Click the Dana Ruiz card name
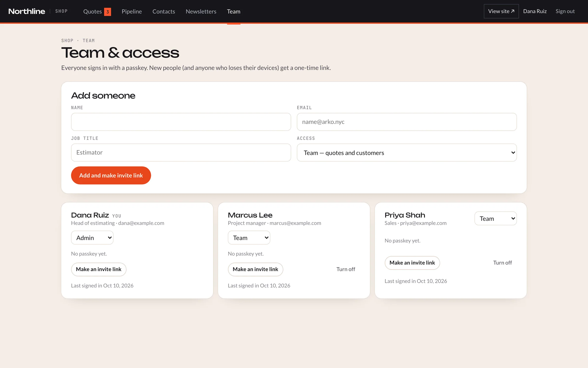 coord(90,215)
